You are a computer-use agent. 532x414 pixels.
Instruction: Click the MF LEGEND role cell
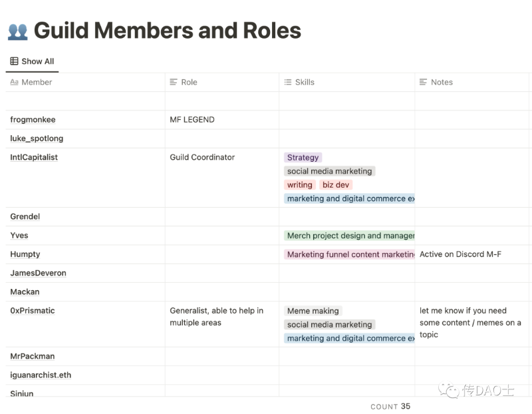point(192,120)
